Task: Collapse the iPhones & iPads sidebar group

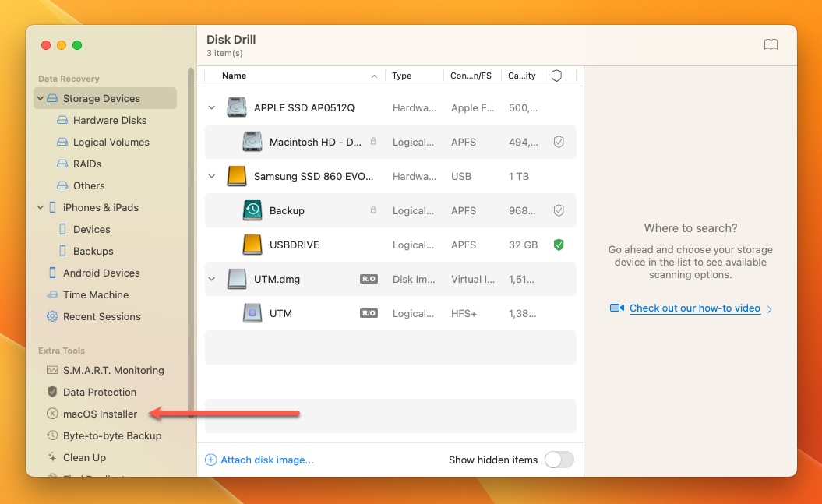Action: point(41,207)
